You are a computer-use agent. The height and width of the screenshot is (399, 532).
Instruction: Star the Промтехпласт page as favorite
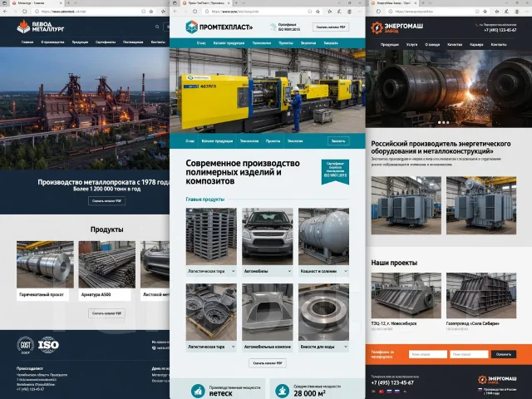point(318,11)
